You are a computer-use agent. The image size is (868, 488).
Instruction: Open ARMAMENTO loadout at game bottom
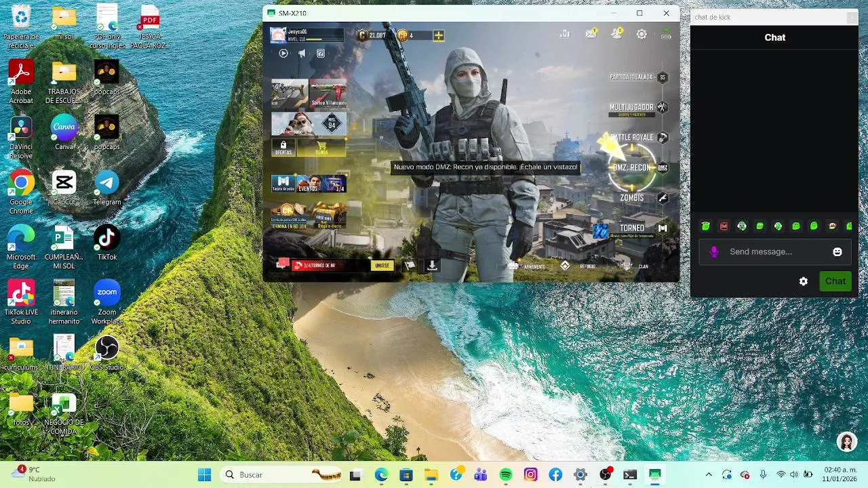coord(528,266)
